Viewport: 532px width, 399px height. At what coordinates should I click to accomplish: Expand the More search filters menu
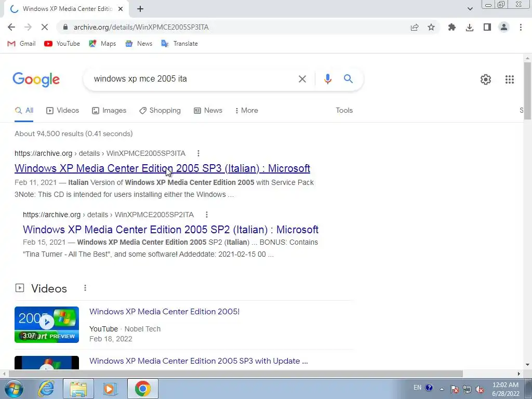click(x=246, y=111)
